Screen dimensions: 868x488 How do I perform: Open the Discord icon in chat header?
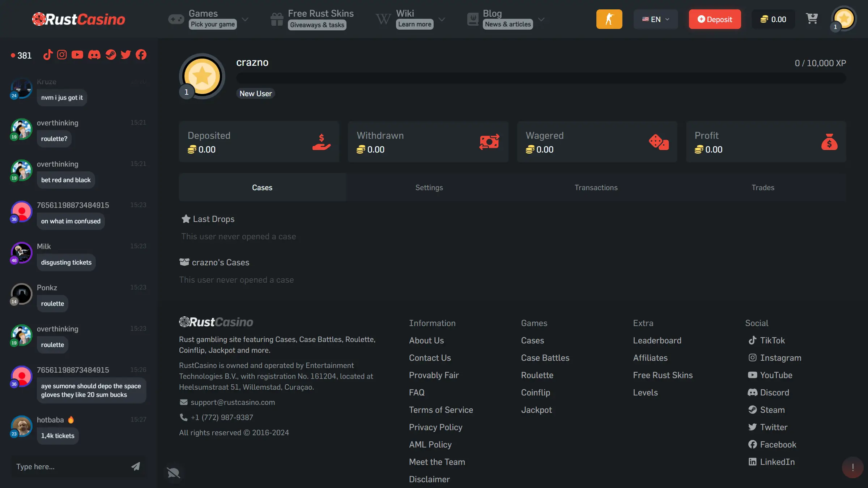click(94, 55)
